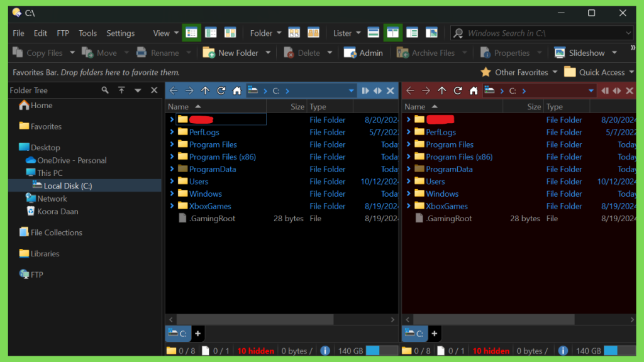Swap panes using left pane icon
Screen dimensions: 644x362
pyautogui.click(x=377, y=90)
